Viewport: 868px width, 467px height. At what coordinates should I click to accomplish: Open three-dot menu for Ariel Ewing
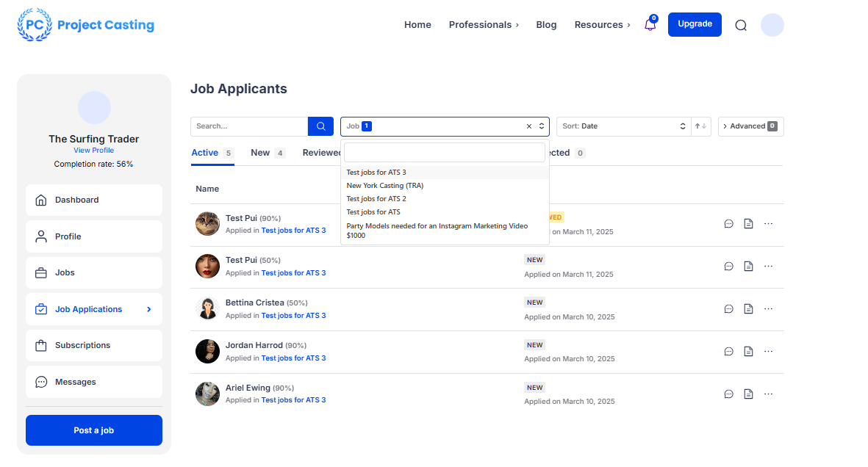coord(768,394)
